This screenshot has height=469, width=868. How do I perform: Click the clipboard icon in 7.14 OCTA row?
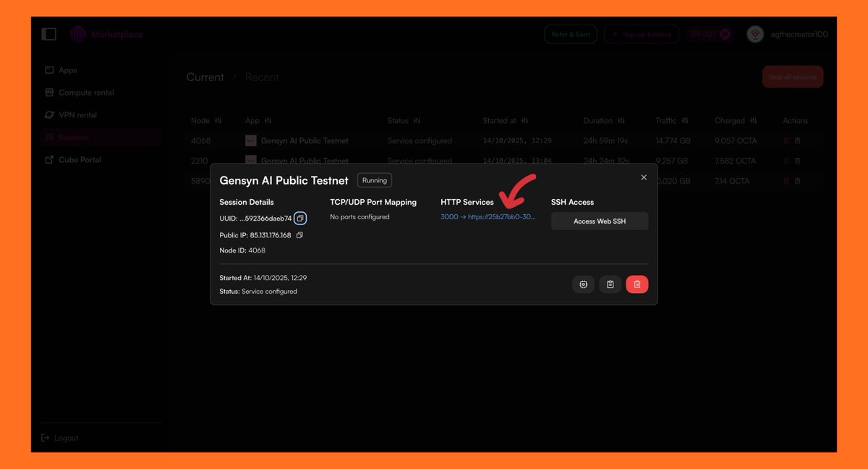[x=798, y=181]
